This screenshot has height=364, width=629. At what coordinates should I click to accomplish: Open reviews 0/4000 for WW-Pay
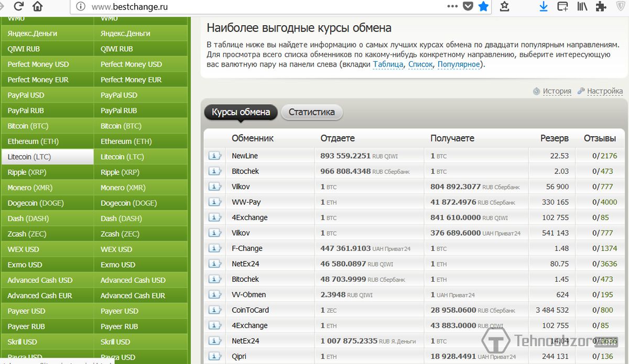(x=605, y=202)
